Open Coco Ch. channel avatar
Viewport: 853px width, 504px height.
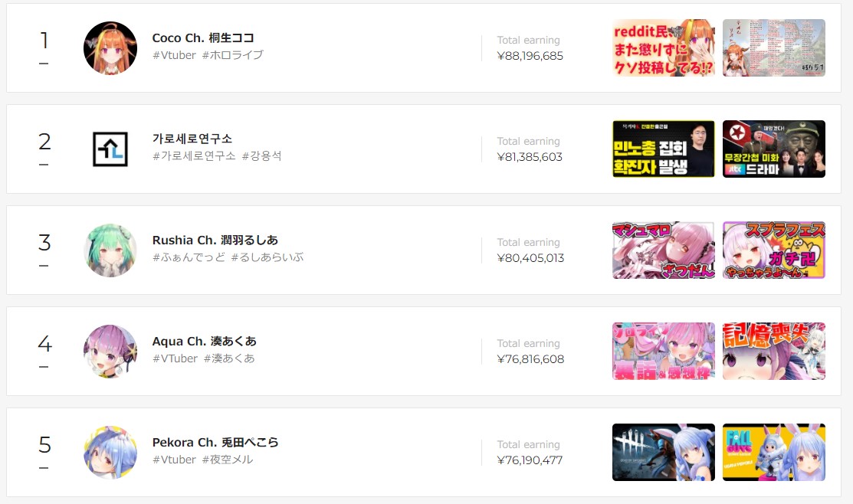(x=110, y=47)
